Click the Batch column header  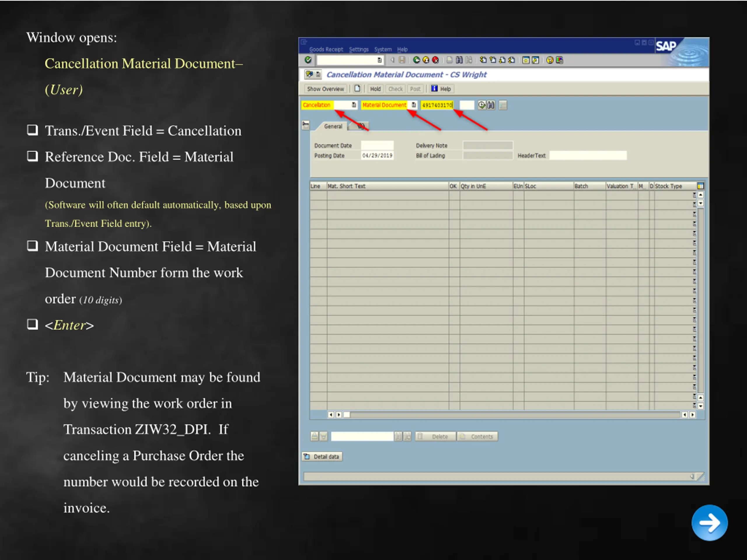pyautogui.click(x=590, y=186)
